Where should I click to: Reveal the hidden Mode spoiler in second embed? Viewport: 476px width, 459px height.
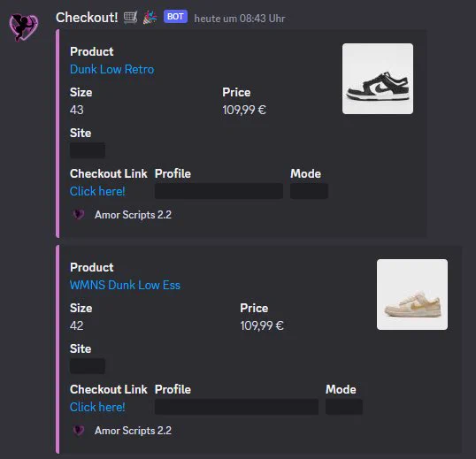(344, 407)
